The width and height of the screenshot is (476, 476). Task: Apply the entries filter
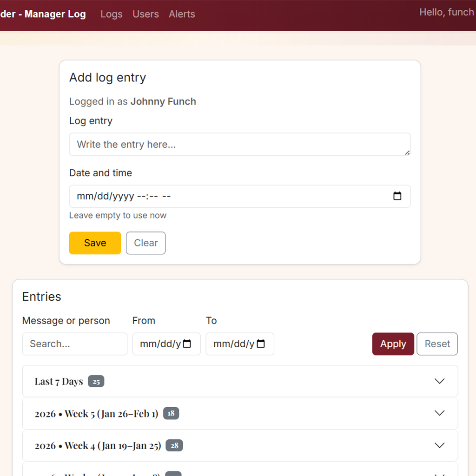393,344
